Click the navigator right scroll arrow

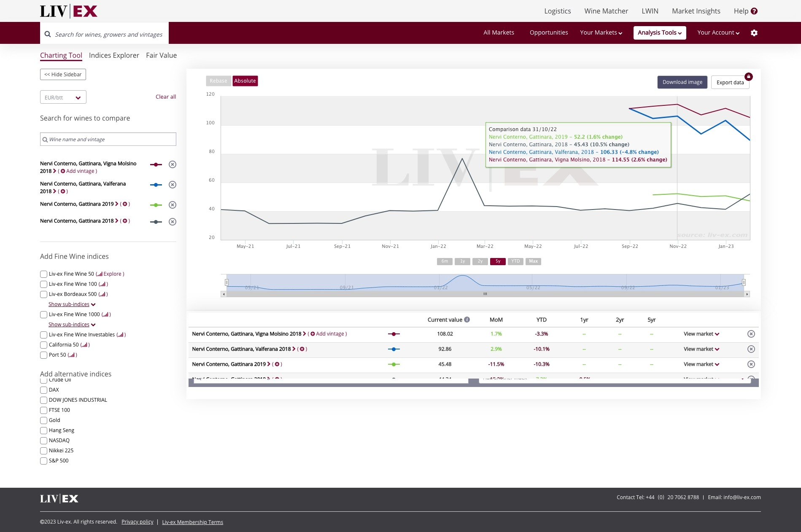747,294
